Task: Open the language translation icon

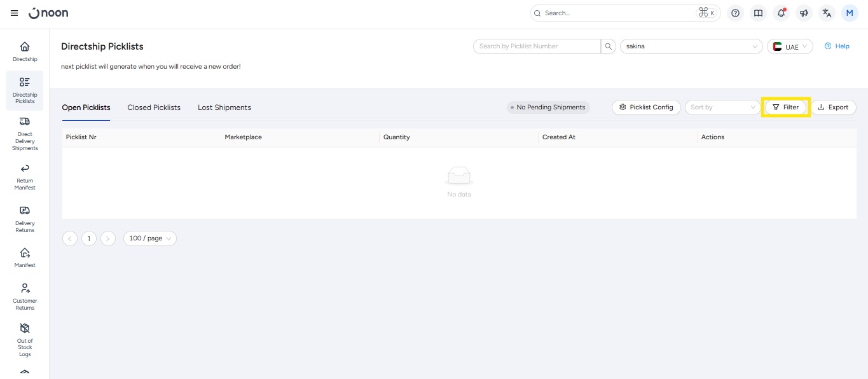Action: coord(827,13)
